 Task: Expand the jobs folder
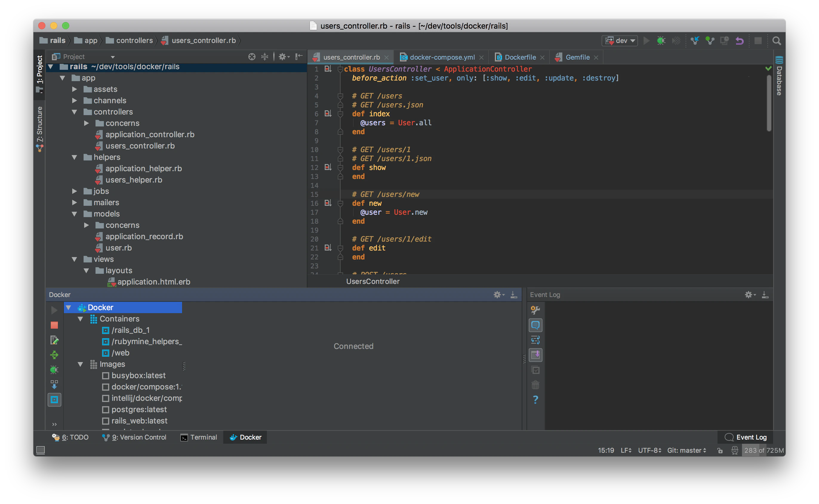pos(74,191)
